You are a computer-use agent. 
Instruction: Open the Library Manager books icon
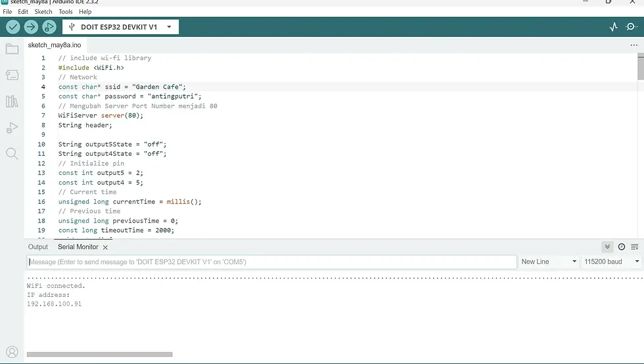coord(12,101)
